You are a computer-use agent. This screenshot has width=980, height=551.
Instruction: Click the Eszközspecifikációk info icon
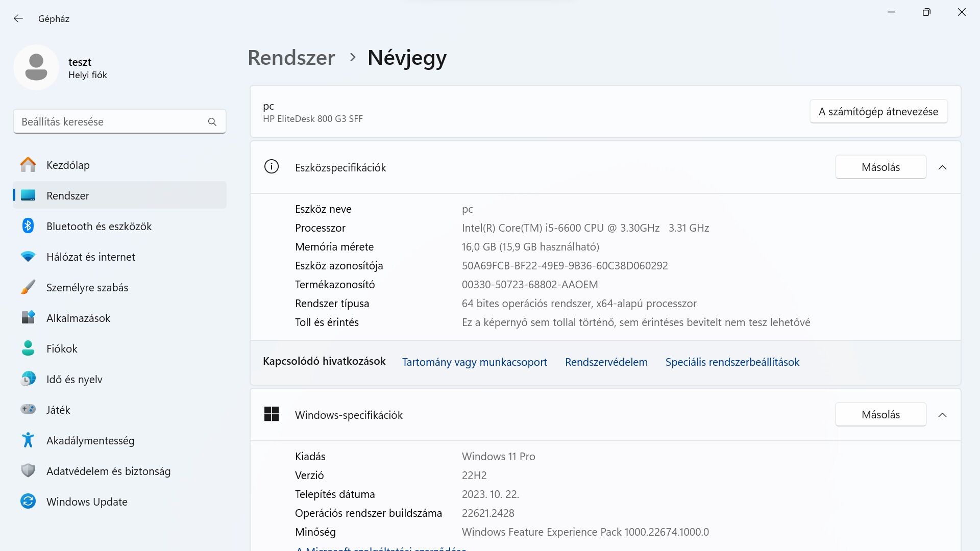272,167
